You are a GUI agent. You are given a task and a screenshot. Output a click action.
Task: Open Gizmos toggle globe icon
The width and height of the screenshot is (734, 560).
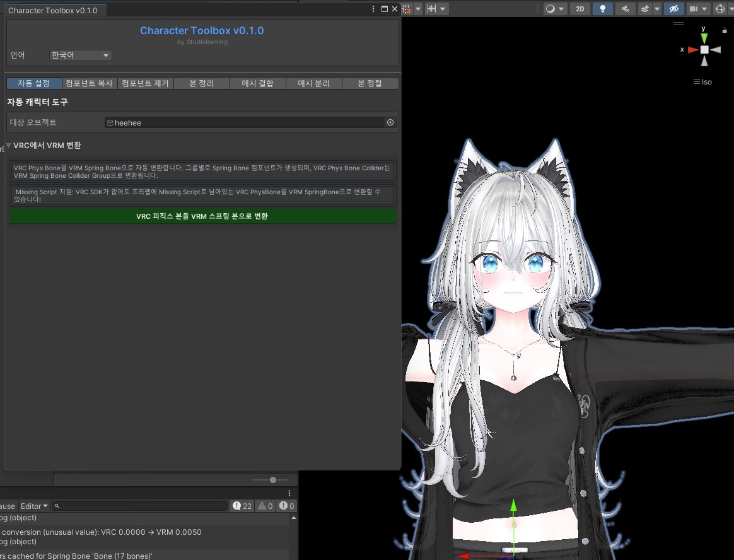[720, 8]
